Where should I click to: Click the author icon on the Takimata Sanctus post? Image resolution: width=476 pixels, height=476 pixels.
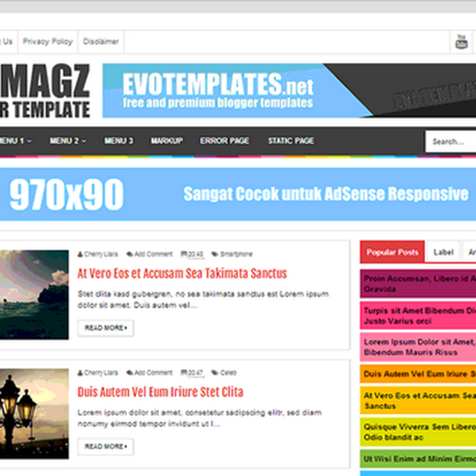coord(80,254)
